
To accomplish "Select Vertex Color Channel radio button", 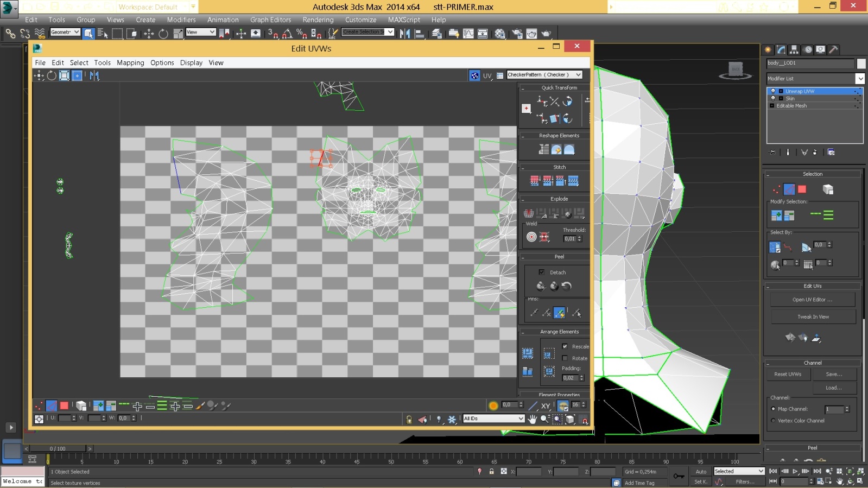I will pyautogui.click(x=773, y=421).
